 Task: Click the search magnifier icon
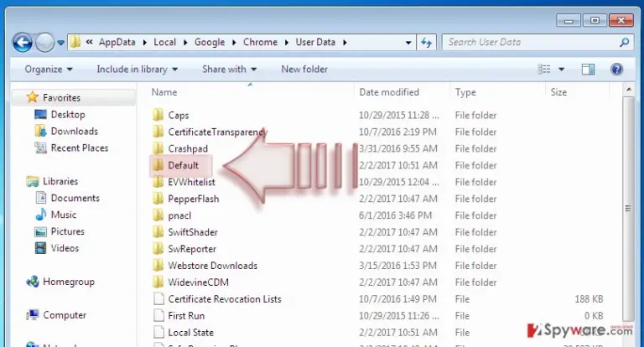tap(624, 42)
